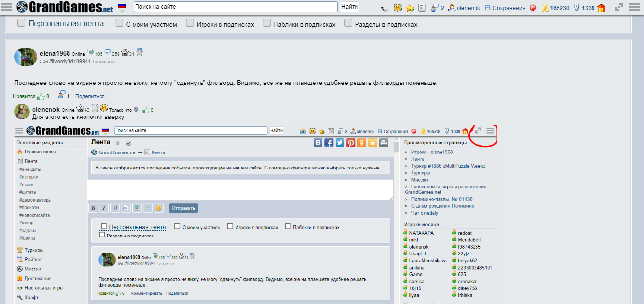Open messages icon showing 2

click(437, 8)
